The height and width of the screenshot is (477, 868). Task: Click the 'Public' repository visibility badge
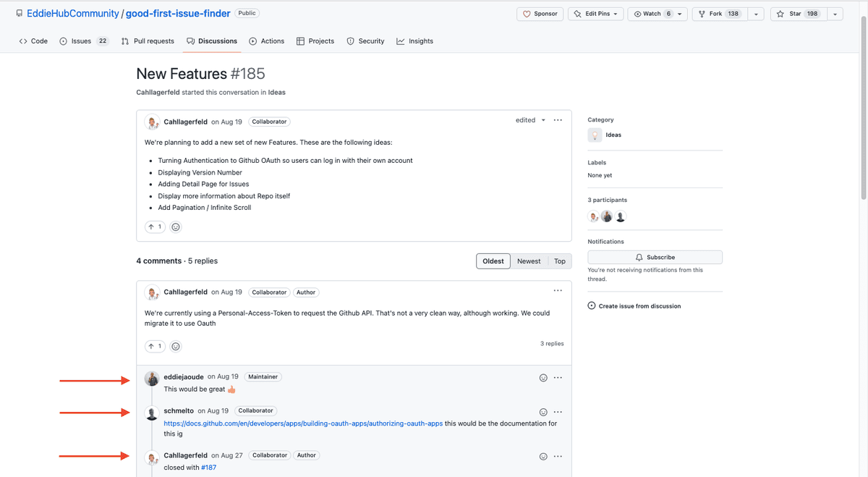(x=247, y=13)
